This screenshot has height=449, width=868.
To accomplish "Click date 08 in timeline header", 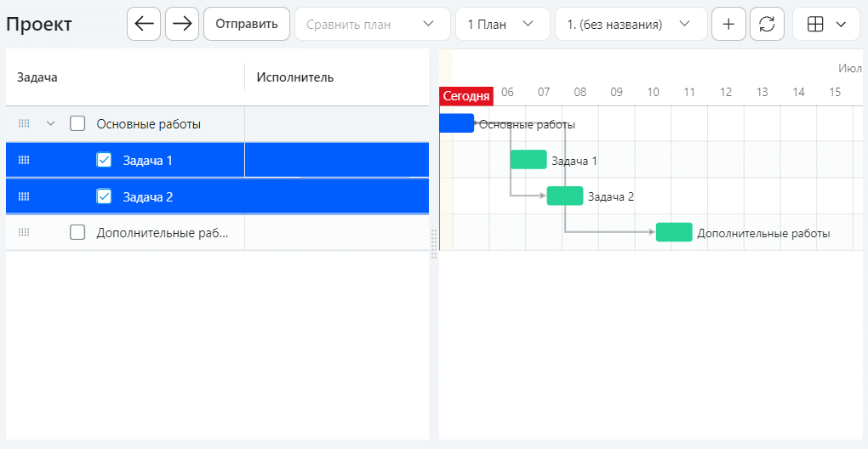I will [x=580, y=93].
